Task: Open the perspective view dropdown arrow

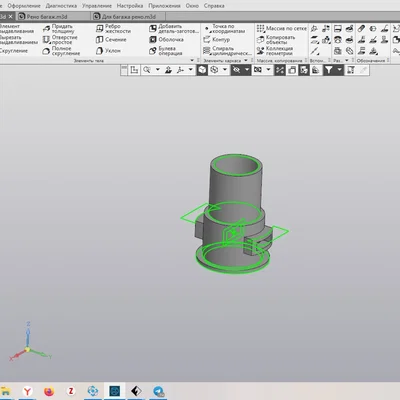Action: coord(268,70)
